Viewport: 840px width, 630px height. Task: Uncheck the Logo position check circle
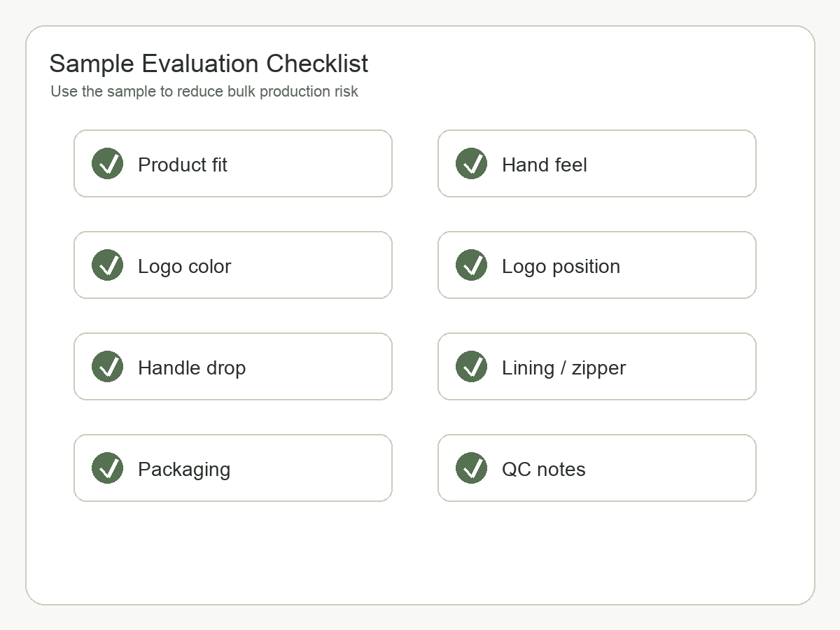(x=471, y=265)
